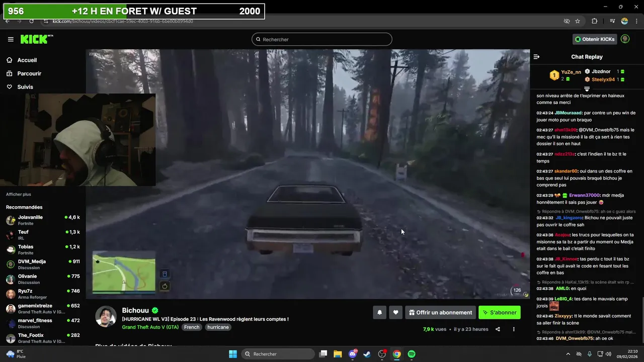This screenshot has height=362, width=644.
Task: Open the Tobias recommended channel
Action: [43, 249]
